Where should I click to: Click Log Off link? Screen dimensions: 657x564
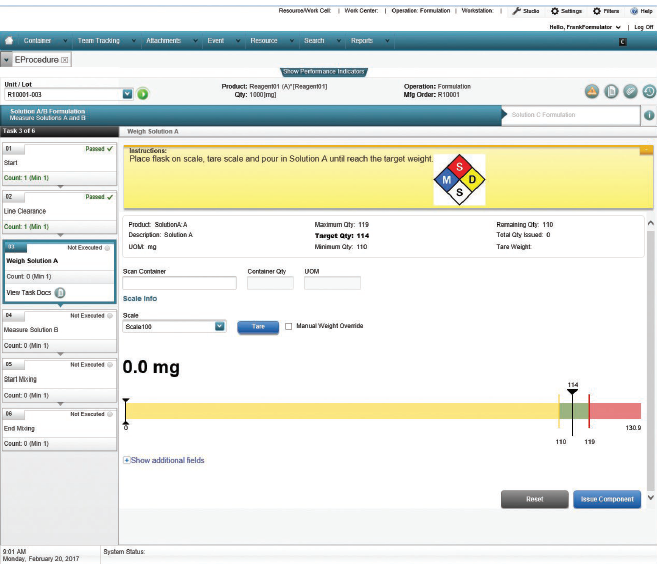click(644, 27)
